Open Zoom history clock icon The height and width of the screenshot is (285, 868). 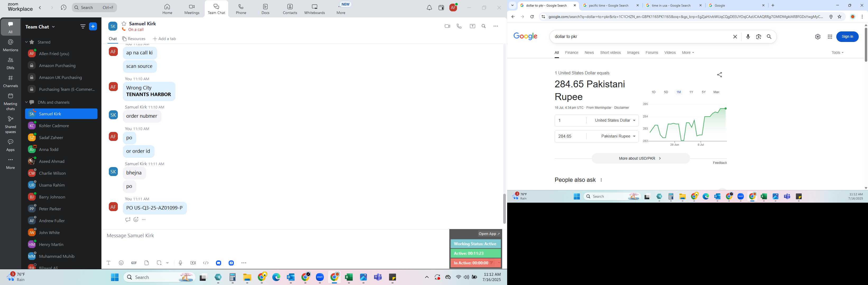63,7
